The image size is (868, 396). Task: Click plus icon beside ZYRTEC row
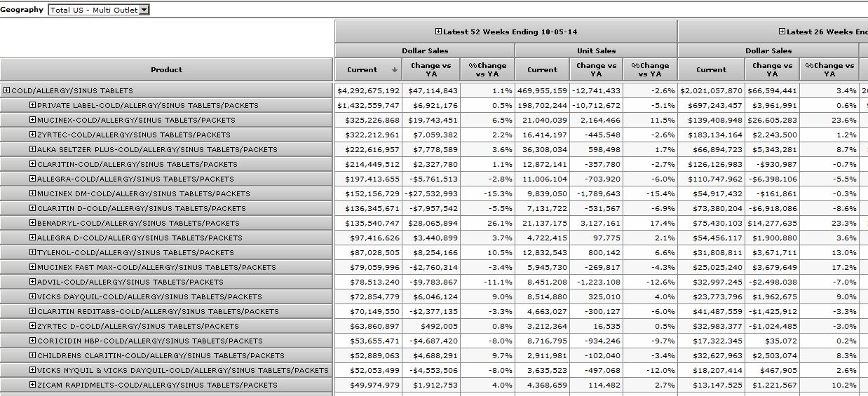click(x=32, y=135)
